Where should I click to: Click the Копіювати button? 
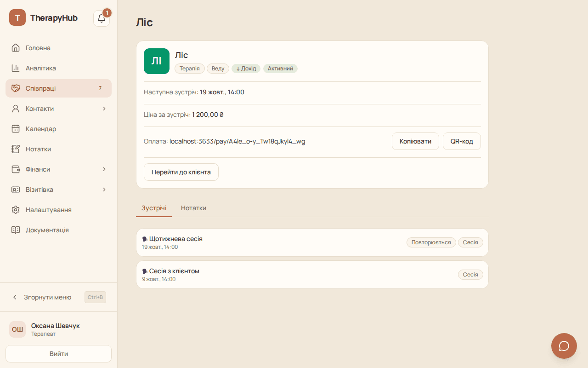[x=415, y=141]
